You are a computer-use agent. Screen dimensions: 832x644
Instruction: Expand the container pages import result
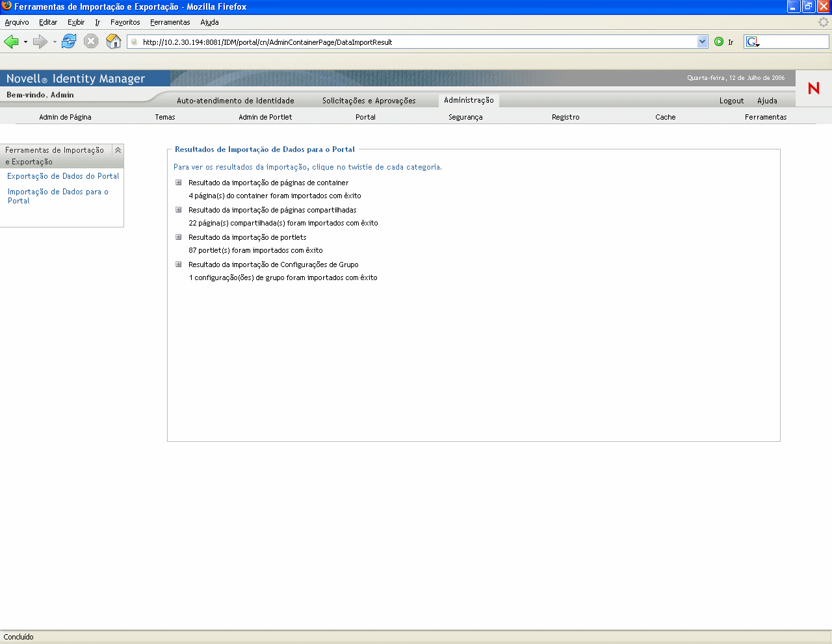[x=178, y=183]
